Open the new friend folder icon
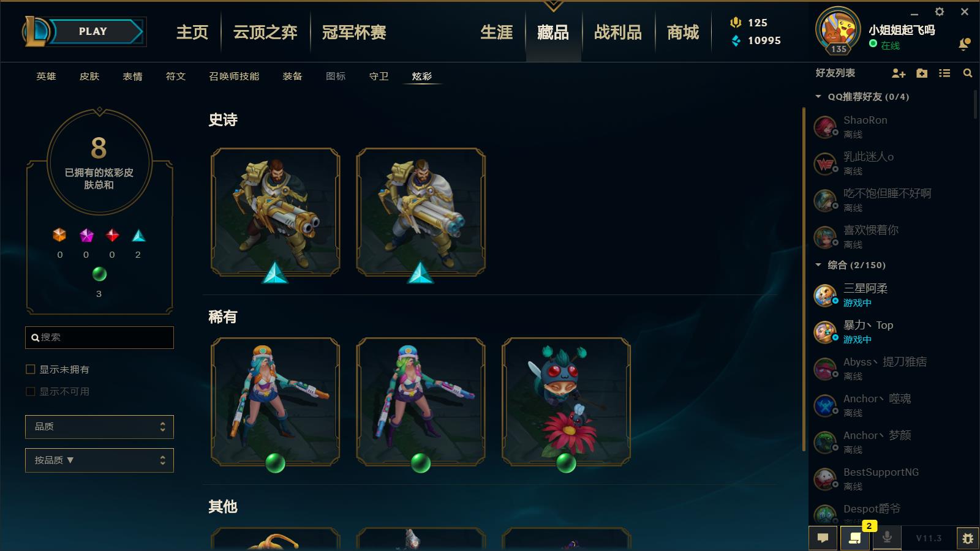Screen dimensions: 980x551 coord(922,73)
